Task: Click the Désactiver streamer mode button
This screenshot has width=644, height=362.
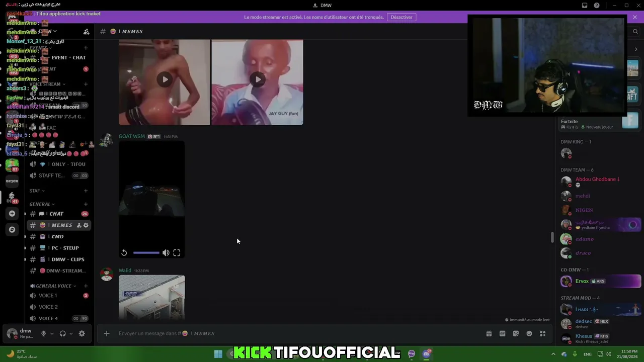Action: pyautogui.click(x=401, y=17)
